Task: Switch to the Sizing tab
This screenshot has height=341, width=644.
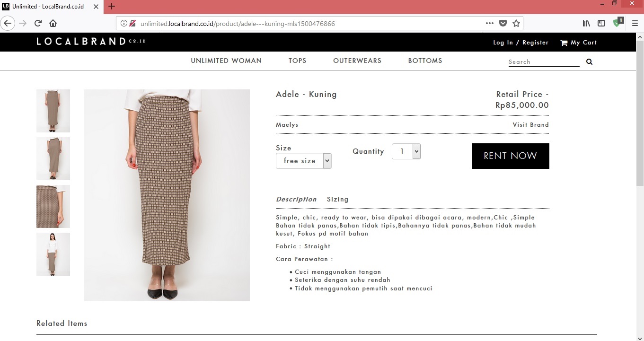Action: pyautogui.click(x=337, y=199)
